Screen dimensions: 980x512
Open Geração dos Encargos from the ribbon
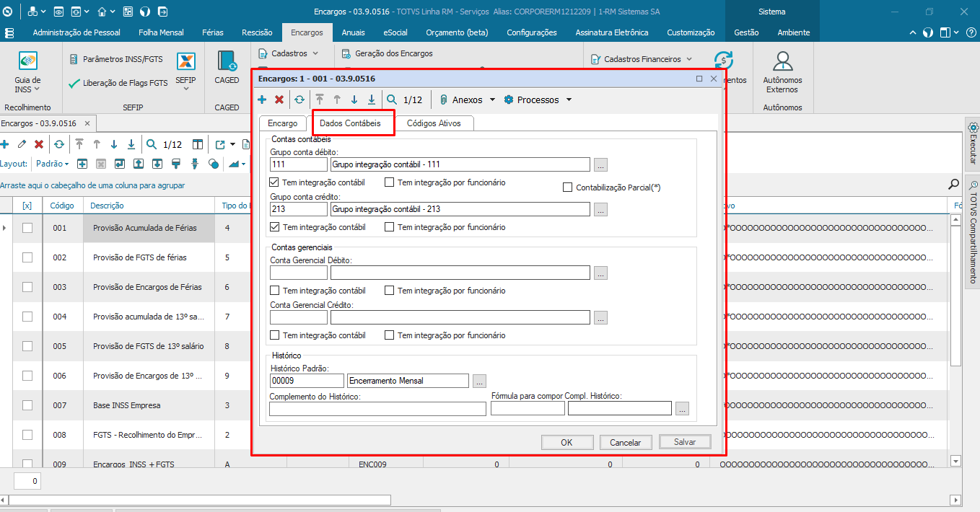[387, 53]
